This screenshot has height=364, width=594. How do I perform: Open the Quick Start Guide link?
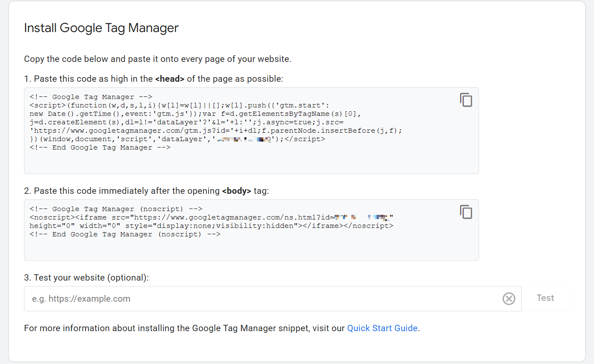pyautogui.click(x=382, y=328)
